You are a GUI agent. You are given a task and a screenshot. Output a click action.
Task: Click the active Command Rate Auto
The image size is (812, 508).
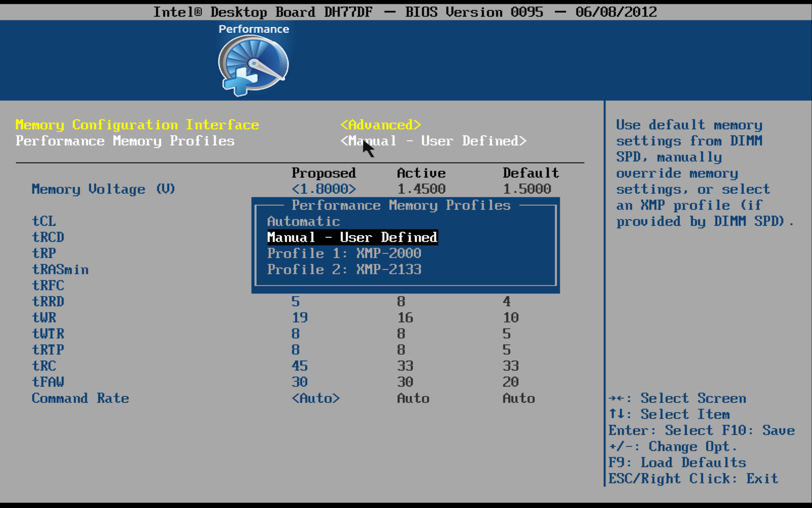pyautogui.click(x=413, y=398)
